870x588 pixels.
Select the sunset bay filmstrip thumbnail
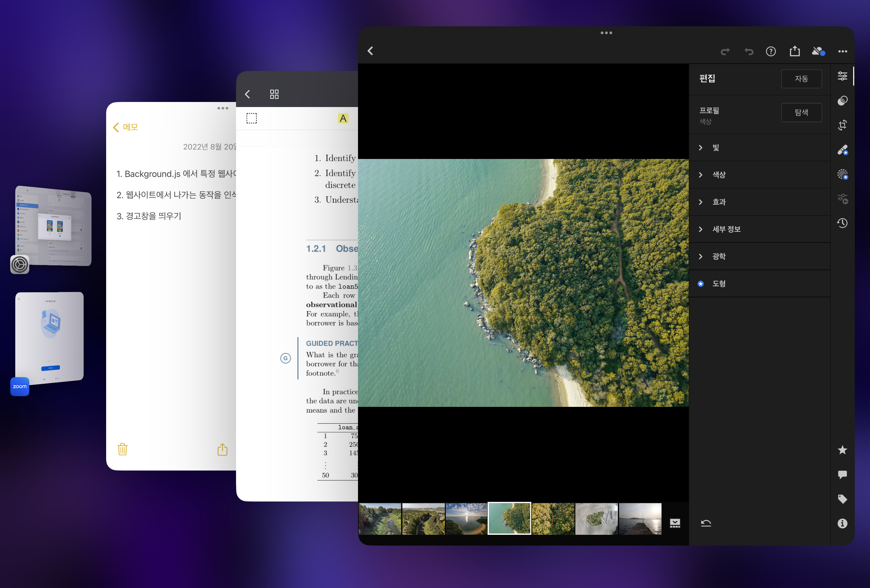(466, 519)
